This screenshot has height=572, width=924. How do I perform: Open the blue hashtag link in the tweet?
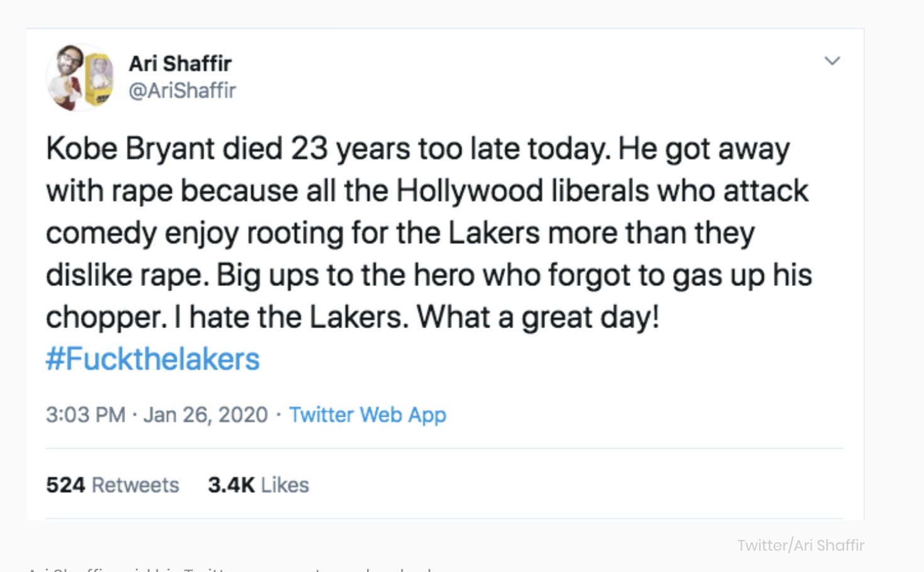click(153, 359)
